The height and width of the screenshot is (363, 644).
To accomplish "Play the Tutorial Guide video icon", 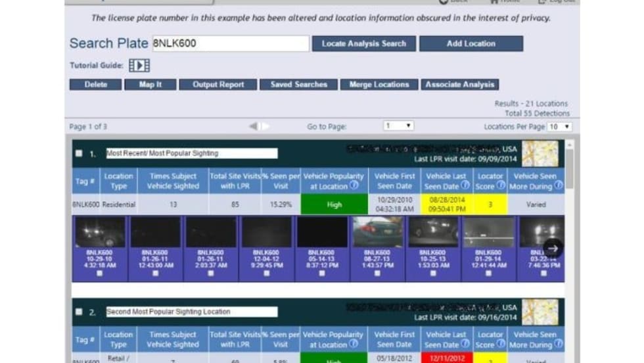I will (139, 65).
